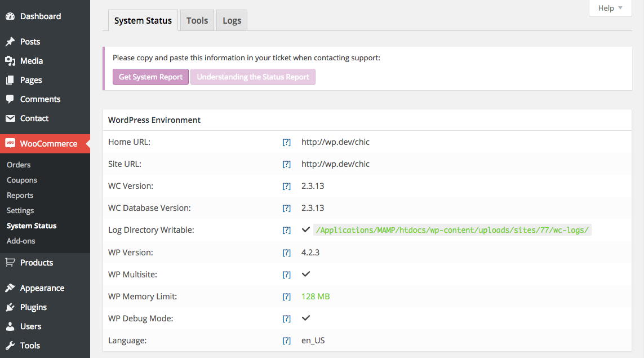Open the Dashboard from the sidebar
Screen dimensions: 644x358
click(x=10, y=16)
